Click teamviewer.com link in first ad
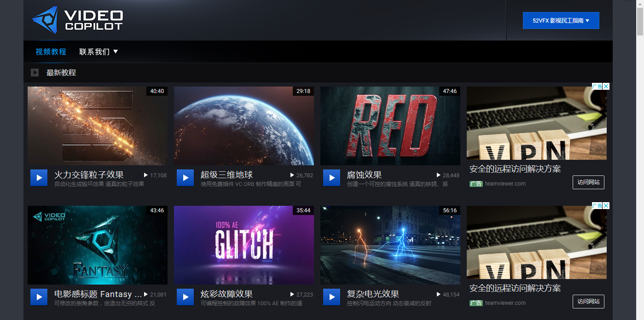This screenshot has width=644, height=320. (x=505, y=184)
